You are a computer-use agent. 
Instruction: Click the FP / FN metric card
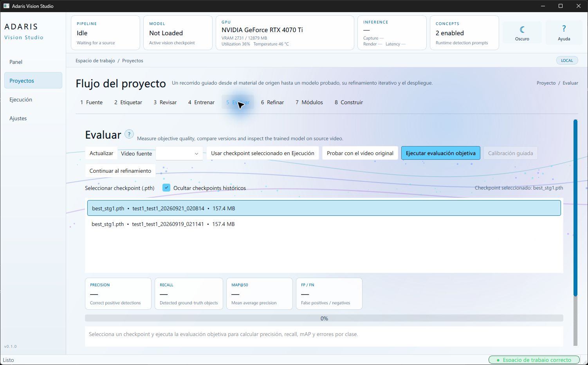(329, 294)
